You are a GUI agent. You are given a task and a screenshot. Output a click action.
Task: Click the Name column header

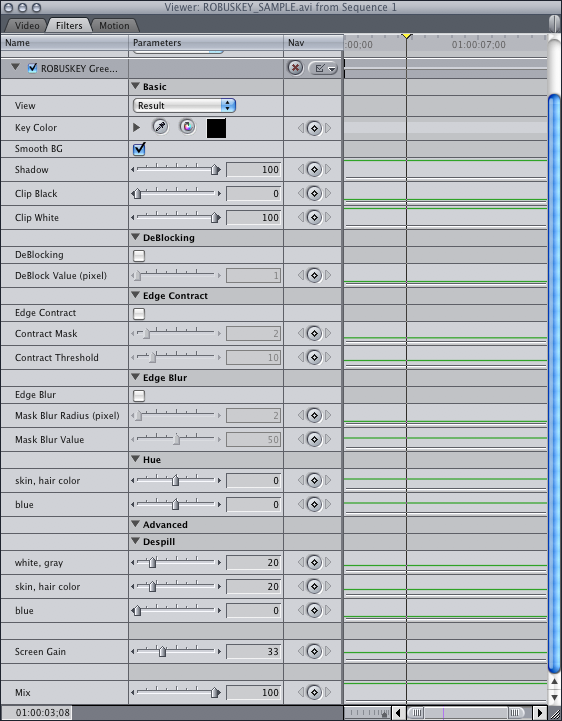(64, 43)
